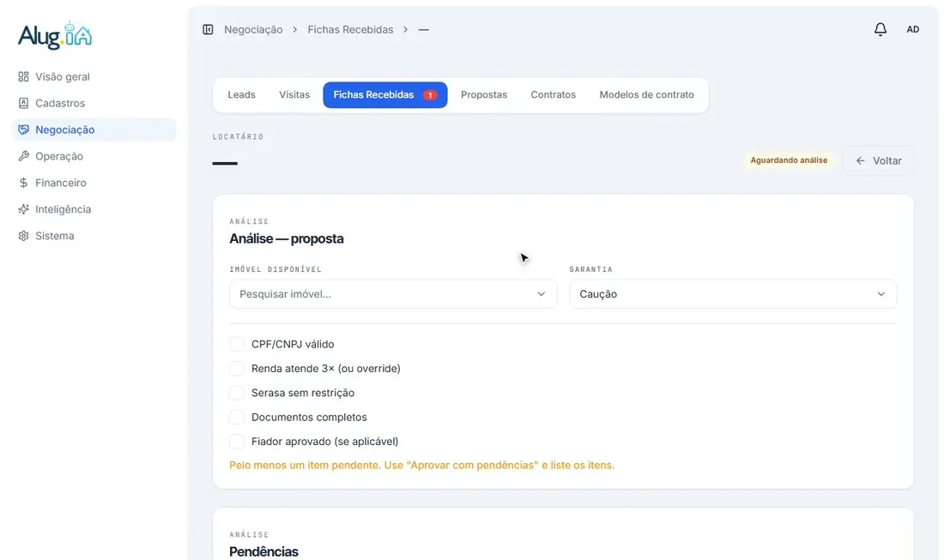944x560 pixels.
Task: Click the Sistema gear icon
Action: coord(23,236)
